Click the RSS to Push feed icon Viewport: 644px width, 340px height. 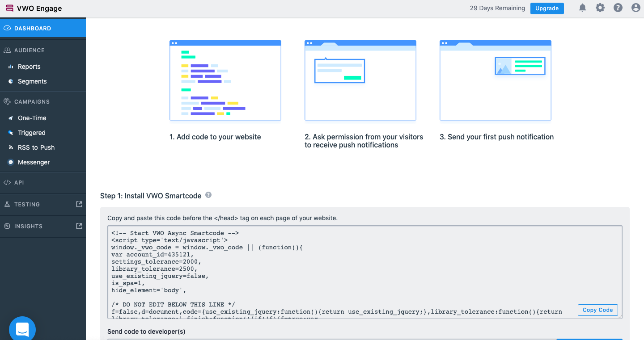[11, 147]
